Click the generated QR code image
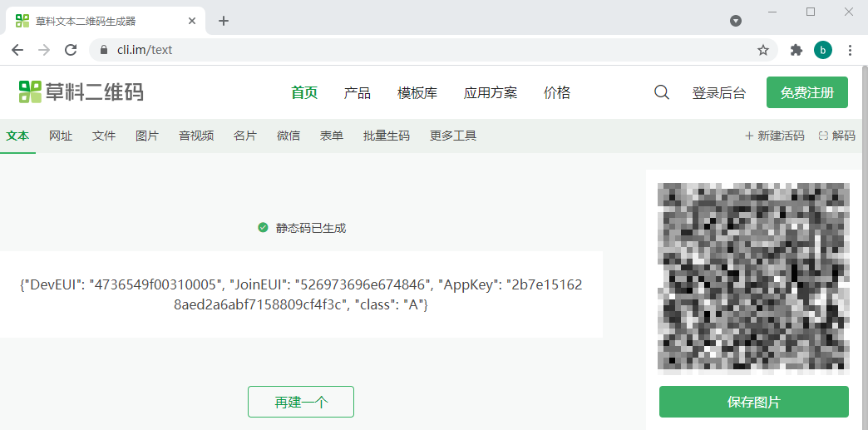 pos(753,276)
